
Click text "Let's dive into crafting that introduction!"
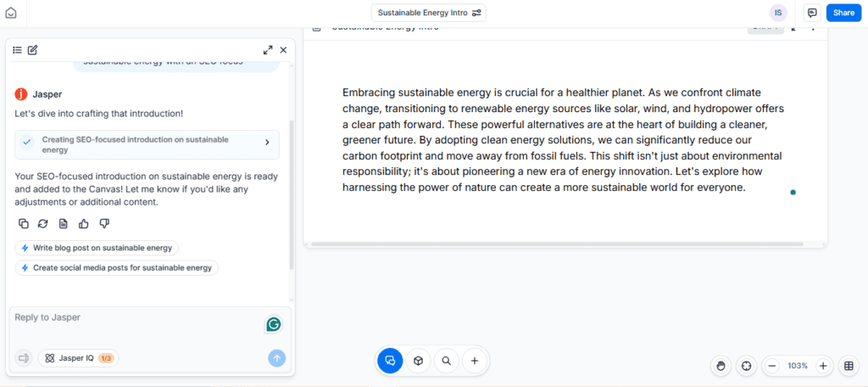[x=99, y=114]
